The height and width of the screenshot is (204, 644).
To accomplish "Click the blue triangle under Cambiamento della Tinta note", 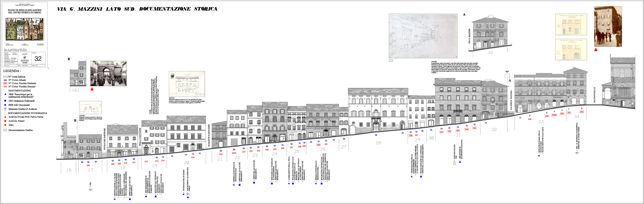I will pos(289,183).
